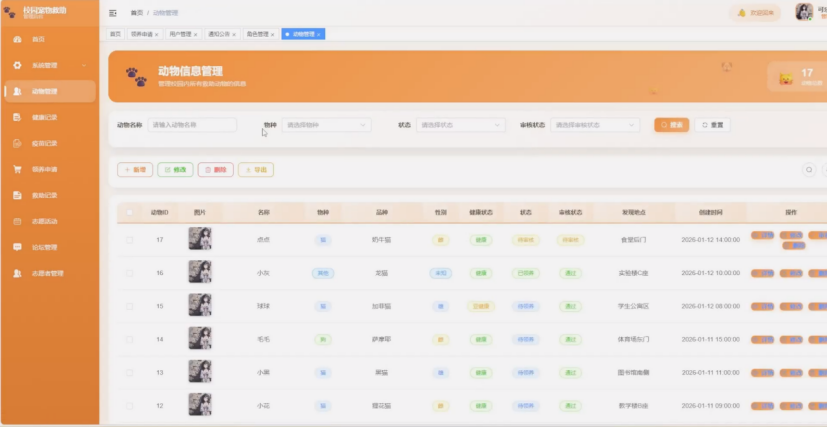This screenshot has width=827, height=427.
Task: Click the cat icon beside the 17 count
Action: [786, 79]
